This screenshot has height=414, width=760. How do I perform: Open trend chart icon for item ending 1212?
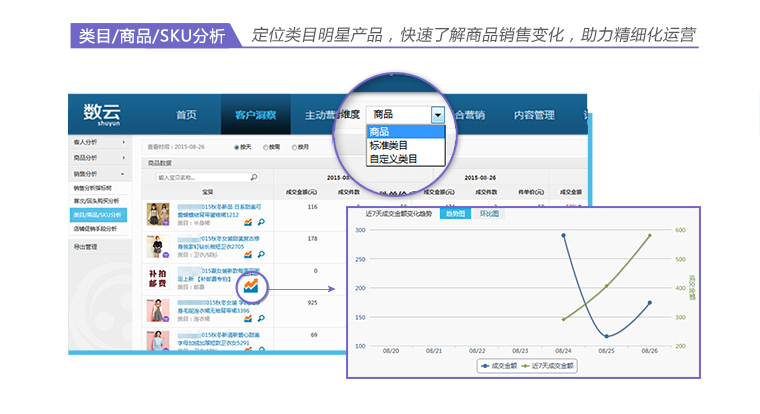[x=248, y=222]
